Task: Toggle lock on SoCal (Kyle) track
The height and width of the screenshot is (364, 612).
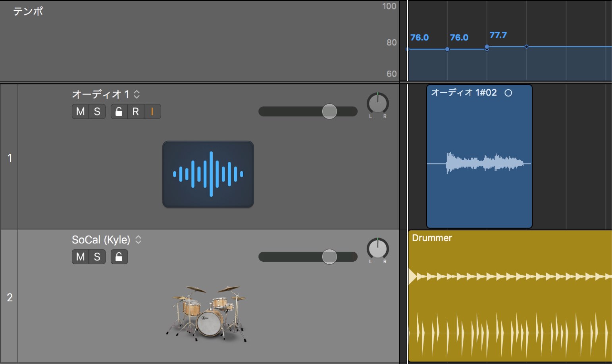Action: (119, 257)
